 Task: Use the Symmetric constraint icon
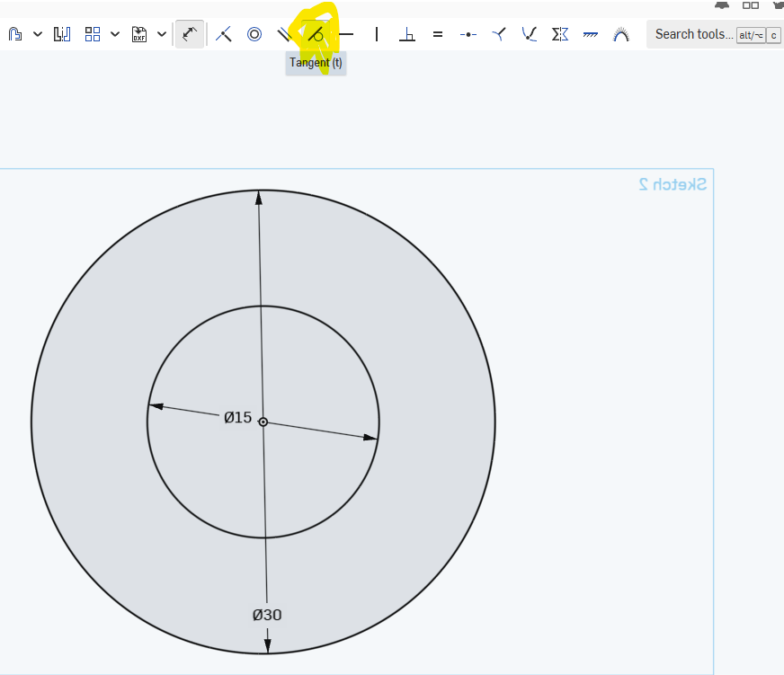(x=560, y=35)
